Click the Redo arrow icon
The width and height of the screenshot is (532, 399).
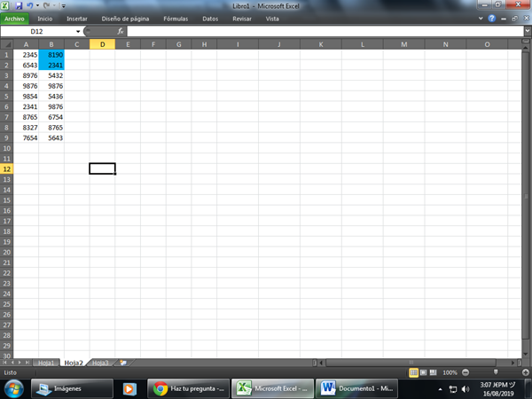[46, 5]
